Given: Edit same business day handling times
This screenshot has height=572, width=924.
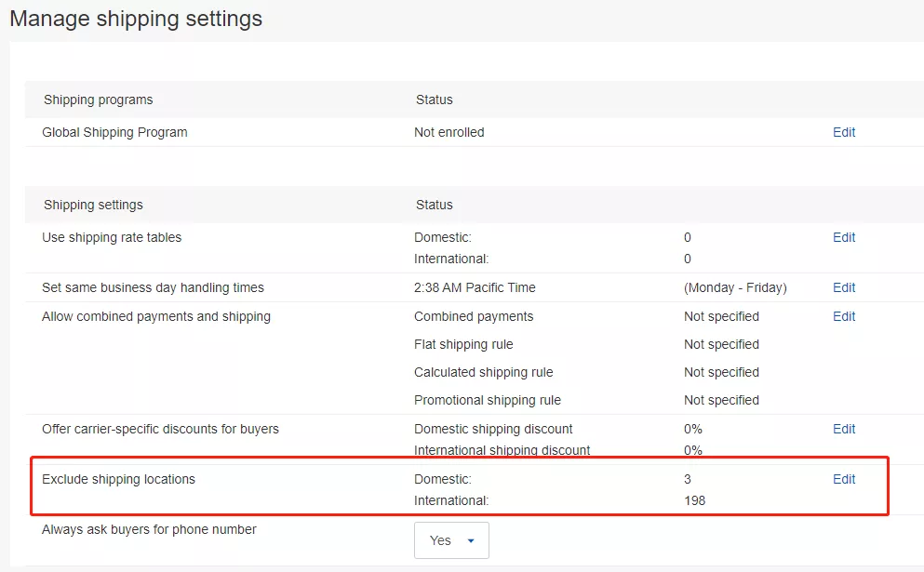Looking at the screenshot, I should point(843,287).
